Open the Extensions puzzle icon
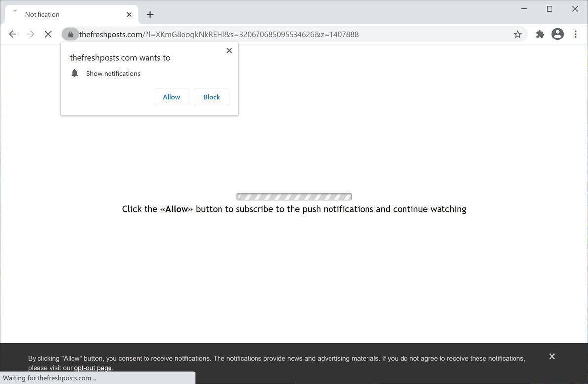588x384 pixels. [x=540, y=34]
